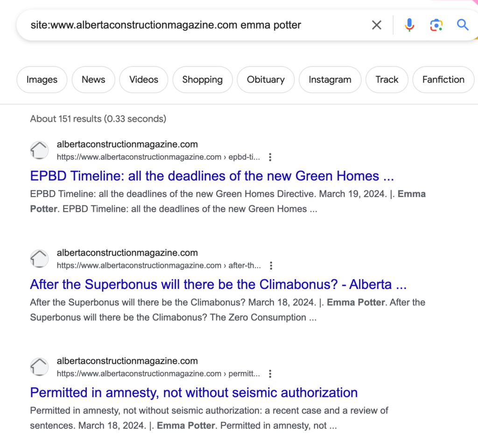The width and height of the screenshot is (478, 448).
Task: Select the Shopping filter
Action: pos(202,79)
